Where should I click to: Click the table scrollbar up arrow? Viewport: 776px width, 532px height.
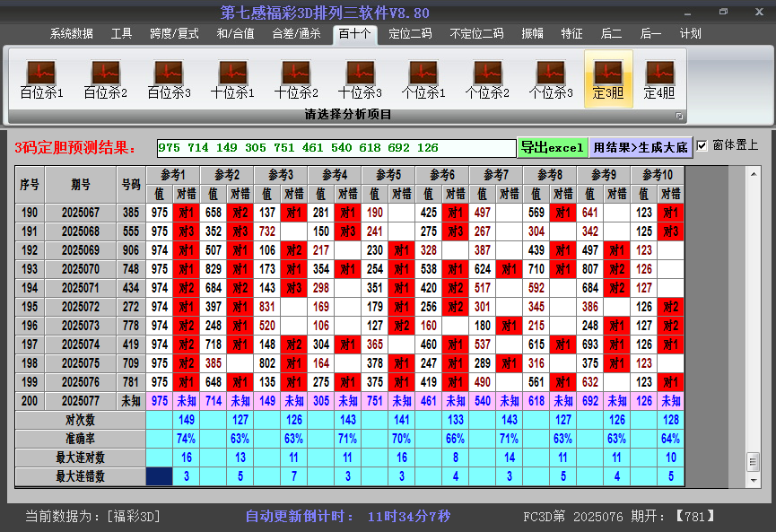754,174
